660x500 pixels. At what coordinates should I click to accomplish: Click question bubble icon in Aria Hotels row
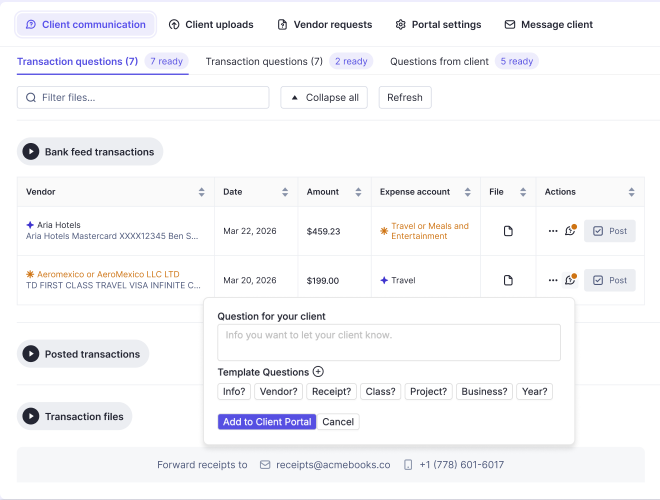point(570,231)
